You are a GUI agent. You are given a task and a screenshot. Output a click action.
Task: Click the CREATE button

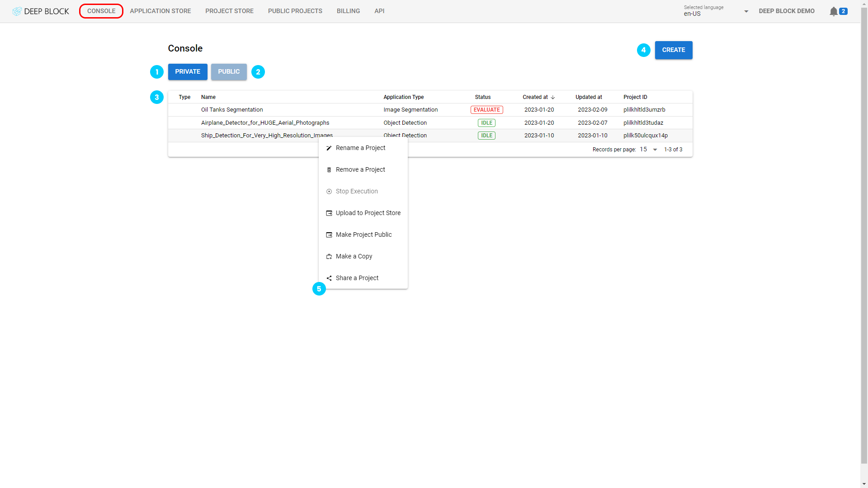674,50
